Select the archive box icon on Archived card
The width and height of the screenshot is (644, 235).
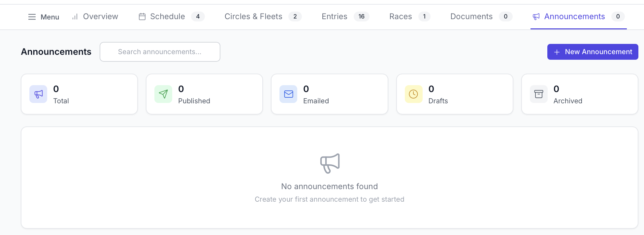click(538, 94)
